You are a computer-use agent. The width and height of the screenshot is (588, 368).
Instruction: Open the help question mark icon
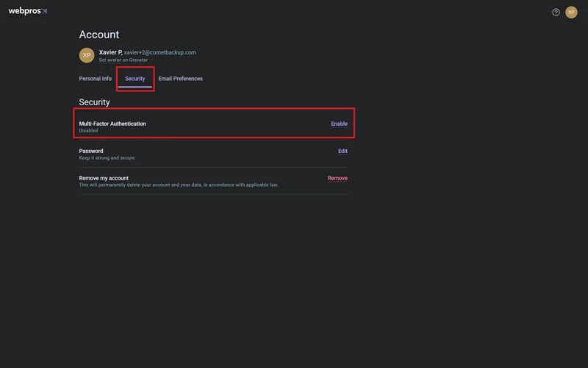click(x=556, y=13)
